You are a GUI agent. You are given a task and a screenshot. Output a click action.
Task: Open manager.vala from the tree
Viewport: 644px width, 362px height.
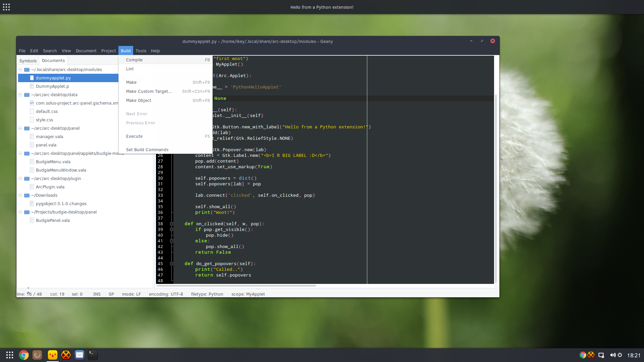tap(49, 137)
